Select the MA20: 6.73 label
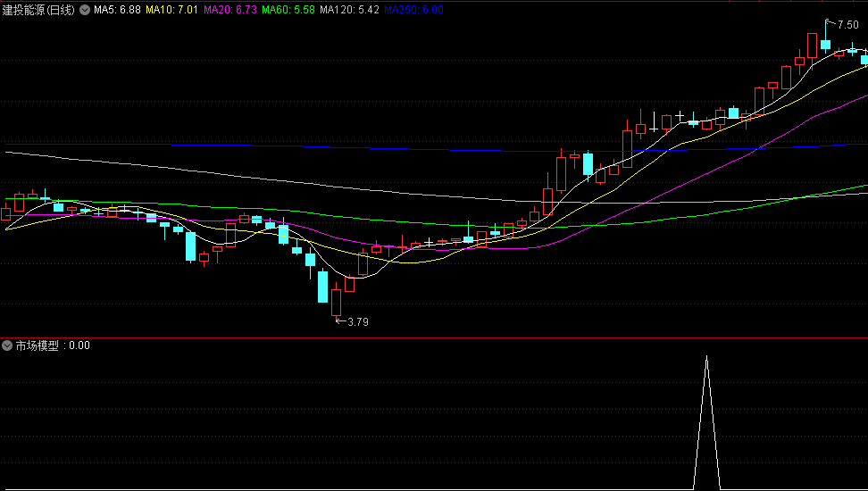 pyautogui.click(x=230, y=10)
